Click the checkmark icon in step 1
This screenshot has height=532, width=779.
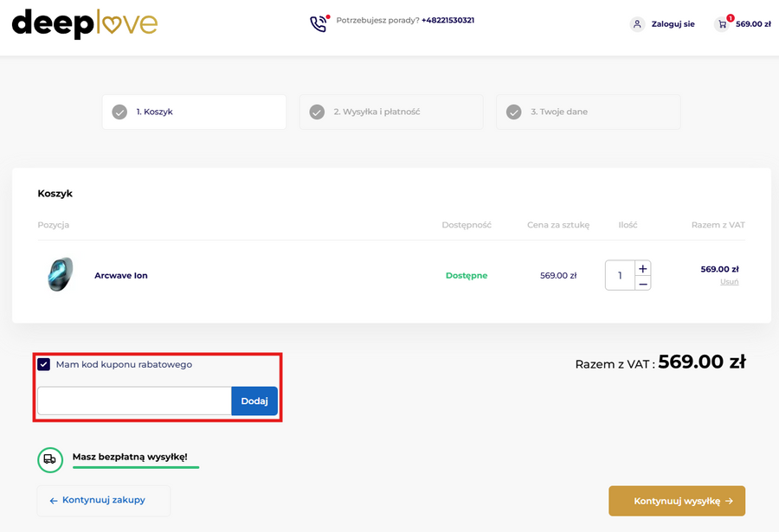(x=119, y=112)
